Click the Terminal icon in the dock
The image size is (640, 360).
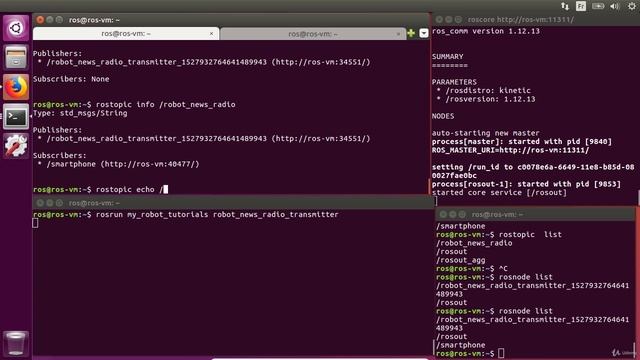pos(16,117)
